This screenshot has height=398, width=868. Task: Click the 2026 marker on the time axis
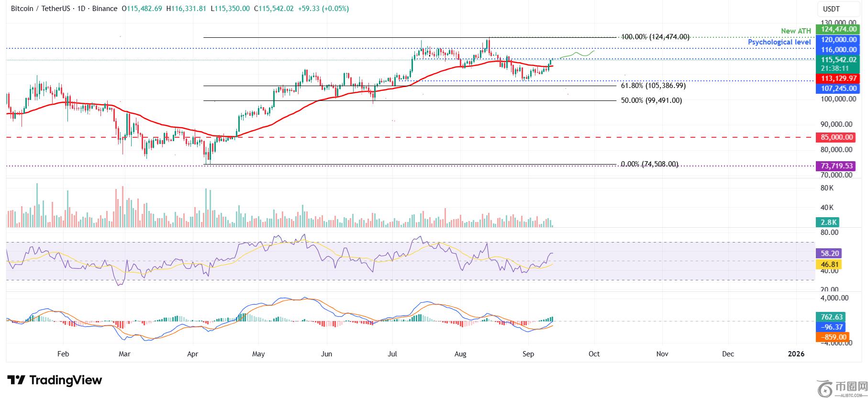(796, 354)
